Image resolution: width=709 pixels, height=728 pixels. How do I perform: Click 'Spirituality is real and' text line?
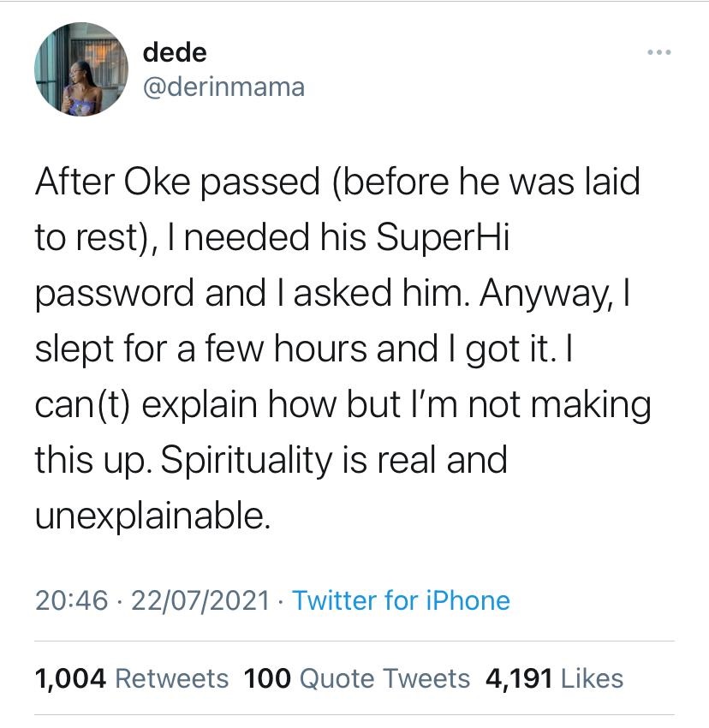(271, 461)
